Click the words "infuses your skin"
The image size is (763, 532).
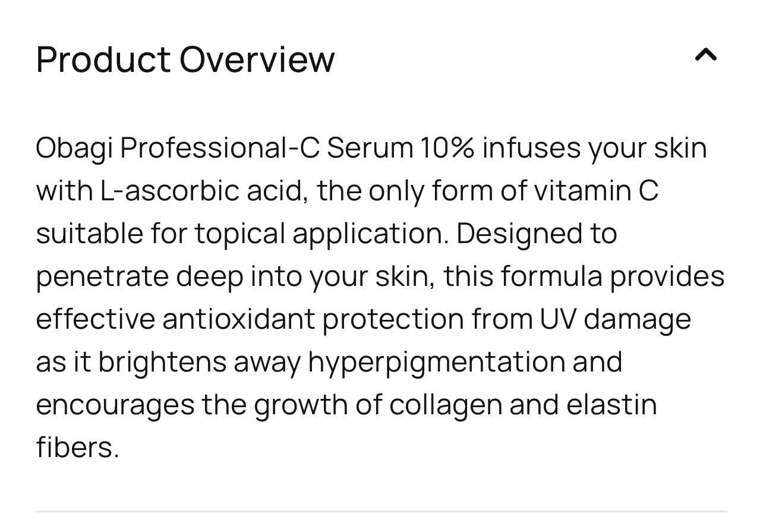594,148
